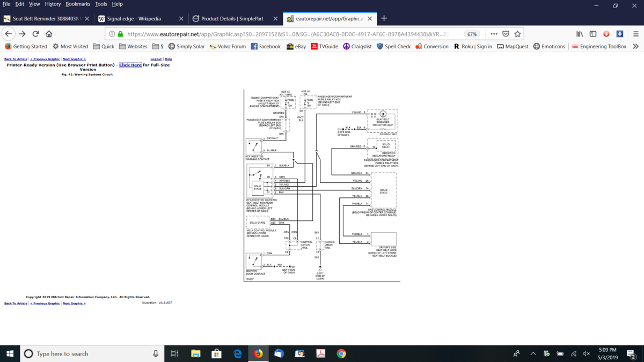
Task: Save the page to Pocket
Action: (x=506, y=33)
